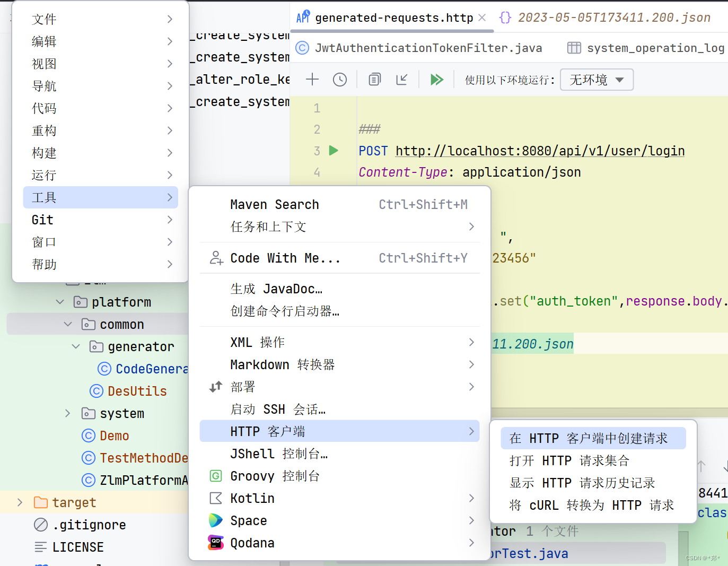The height and width of the screenshot is (566, 728).
Task: Expand the Qodana submenu
Action: click(339, 543)
